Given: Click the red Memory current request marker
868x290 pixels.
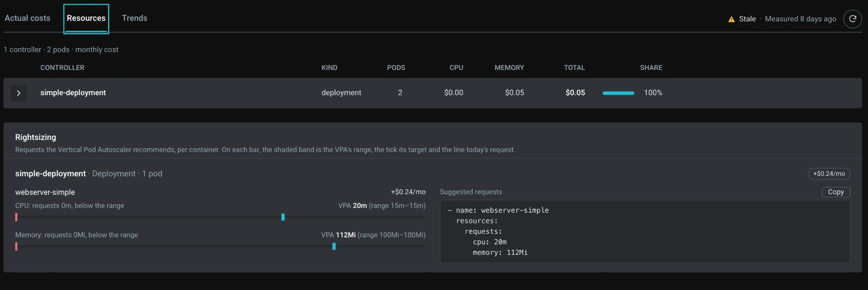Looking at the screenshot, I should (16, 246).
